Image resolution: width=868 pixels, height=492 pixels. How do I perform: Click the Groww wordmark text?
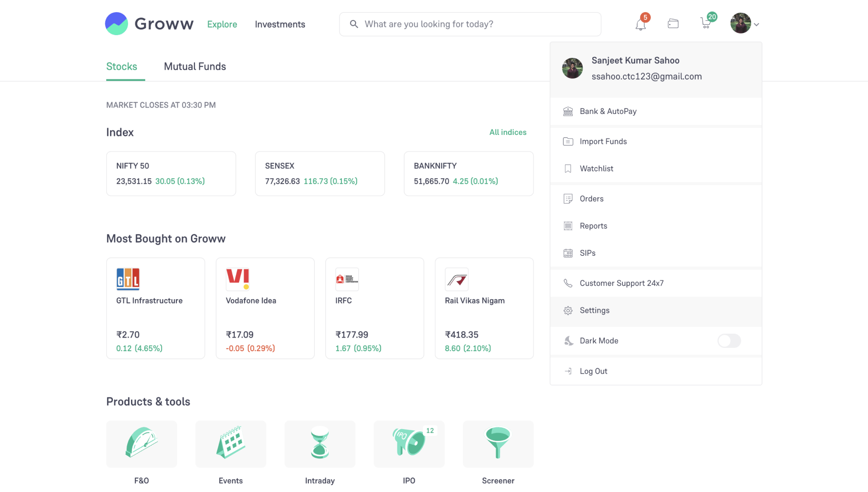[164, 24]
